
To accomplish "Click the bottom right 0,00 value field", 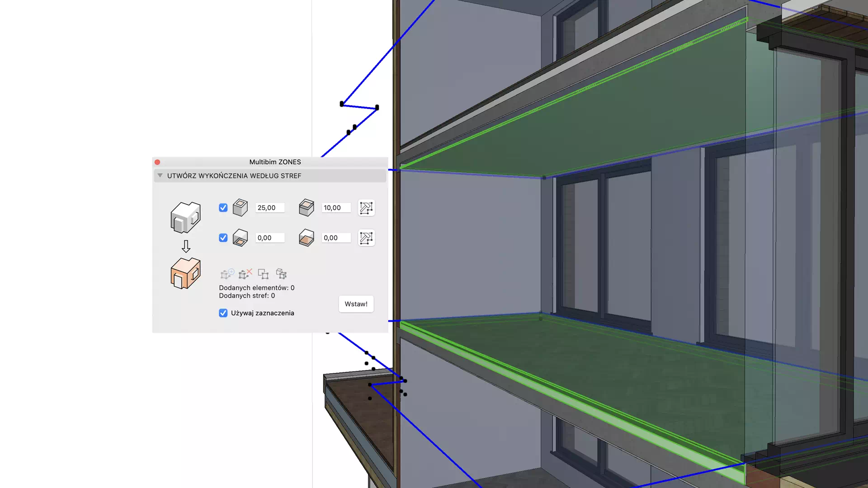I will coord(336,238).
